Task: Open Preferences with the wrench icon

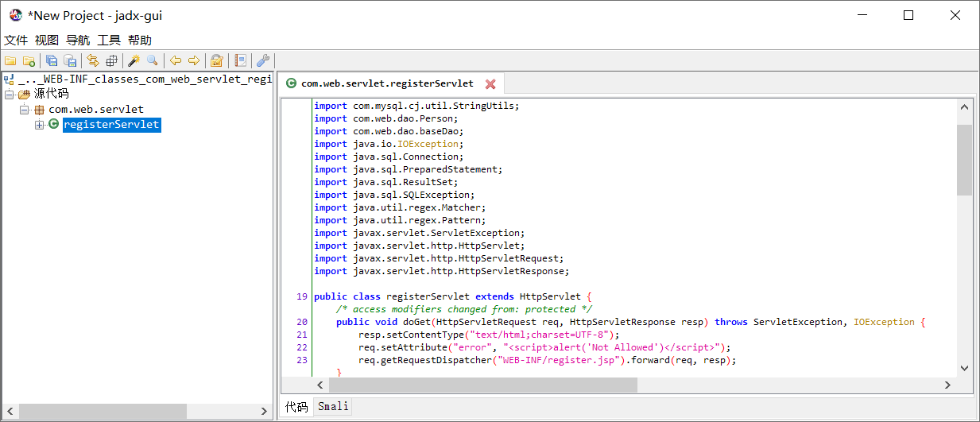Action: 263,60
